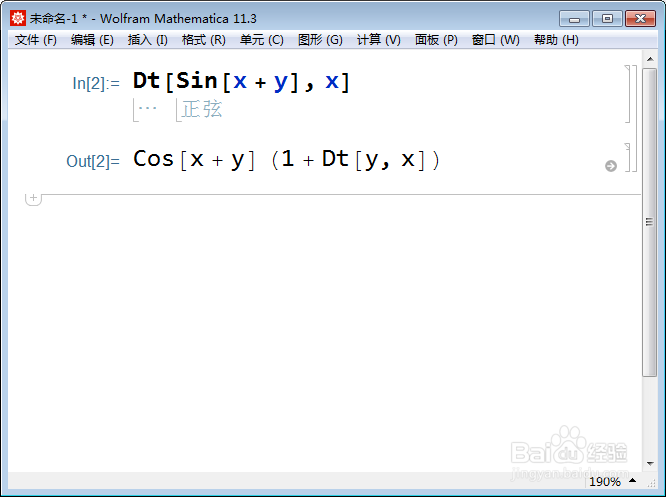The height and width of the screenshot is (497, 666).
Task: Open the 文件 (F) menu
Action: [x=36, y=40]
